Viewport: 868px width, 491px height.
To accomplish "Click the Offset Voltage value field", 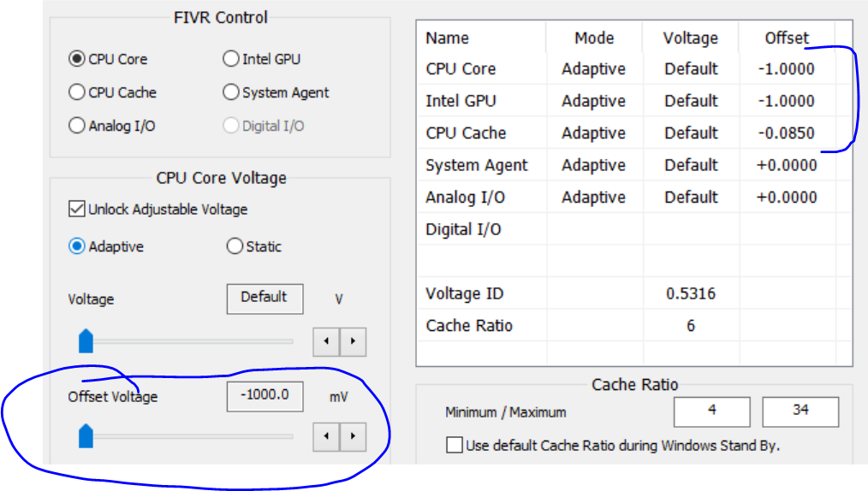I will click(x=265, y=396).
